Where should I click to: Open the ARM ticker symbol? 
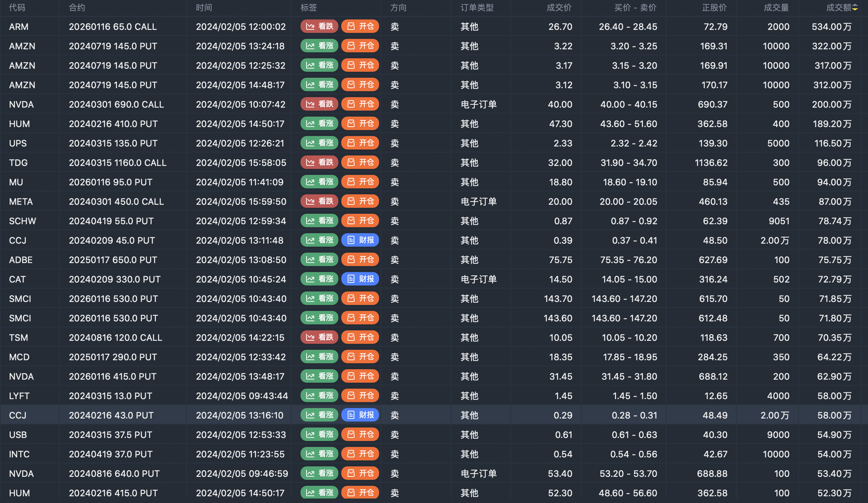[19, 27]
